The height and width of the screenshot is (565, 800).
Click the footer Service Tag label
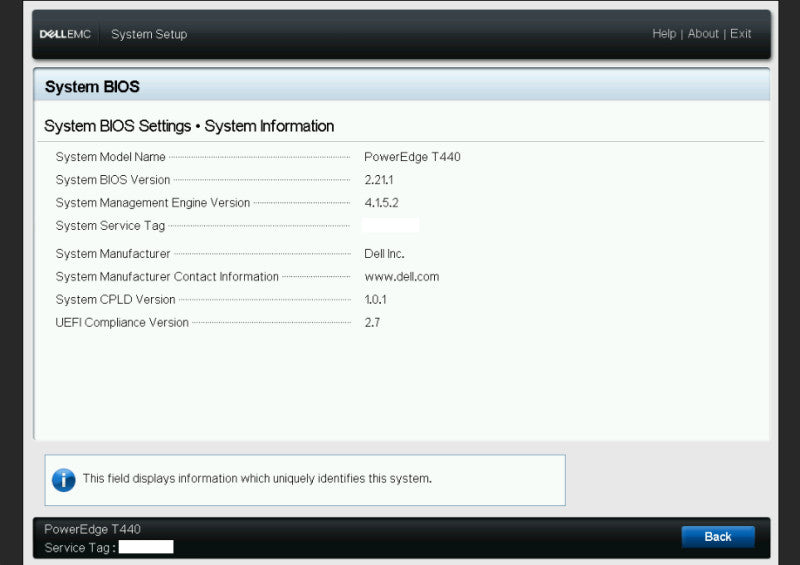(80, 548)
